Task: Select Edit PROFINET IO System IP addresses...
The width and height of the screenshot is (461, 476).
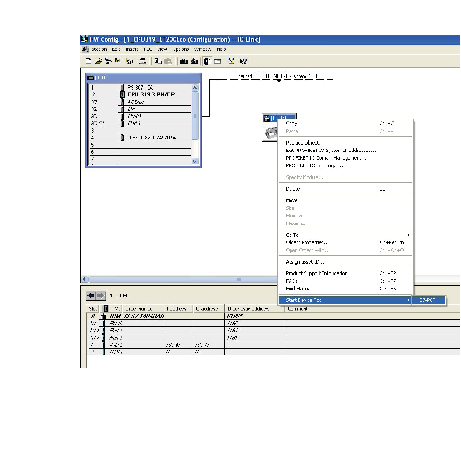Action: 346,150
